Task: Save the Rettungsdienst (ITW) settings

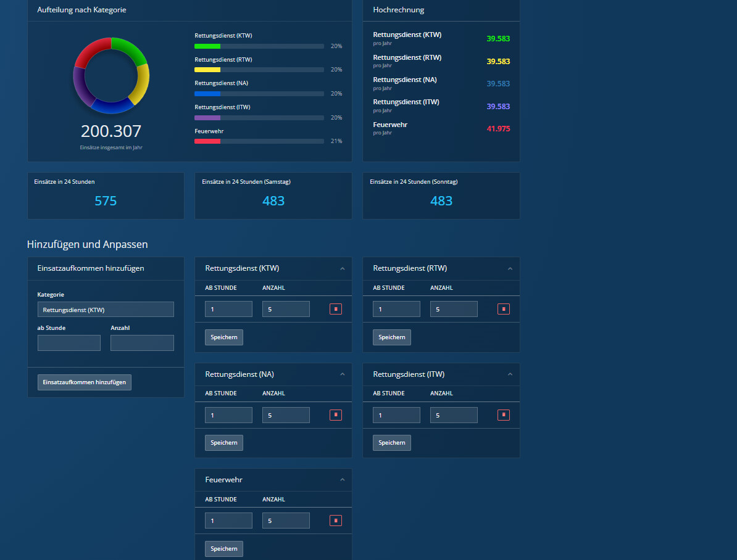Action: tap(392, 443)
